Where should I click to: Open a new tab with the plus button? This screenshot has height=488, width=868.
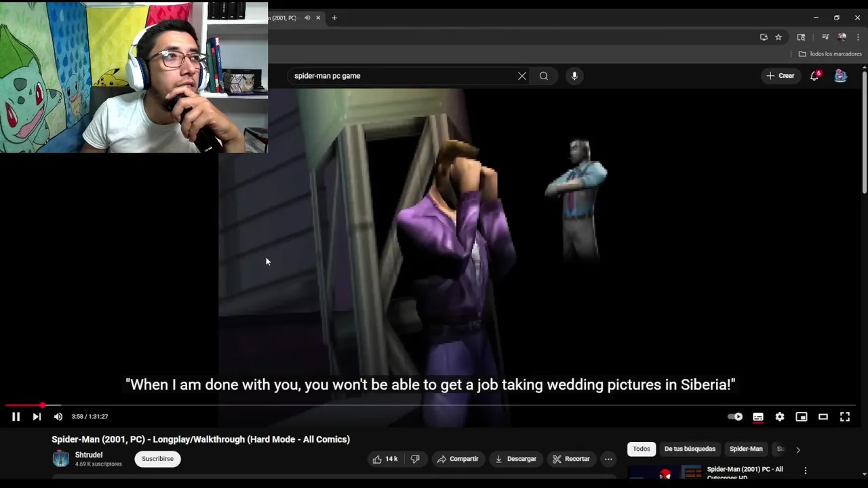pyautogui.click(x=334, y=18)
